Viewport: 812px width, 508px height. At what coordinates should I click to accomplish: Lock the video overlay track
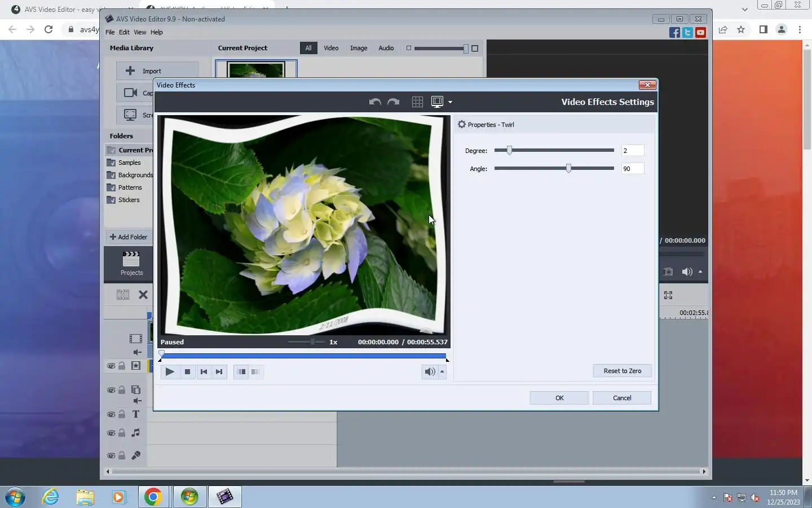pyautogui.click(x=121, y=390)
